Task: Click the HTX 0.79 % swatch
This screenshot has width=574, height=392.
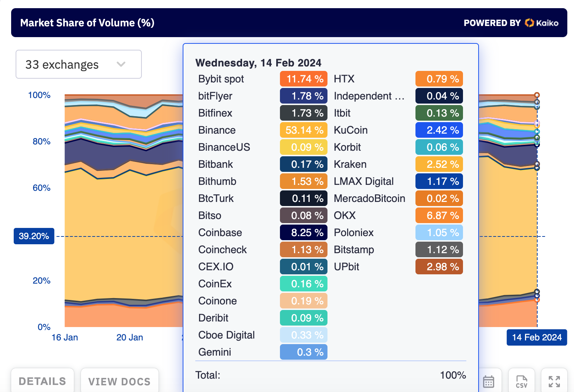Action: coord(439,79)
